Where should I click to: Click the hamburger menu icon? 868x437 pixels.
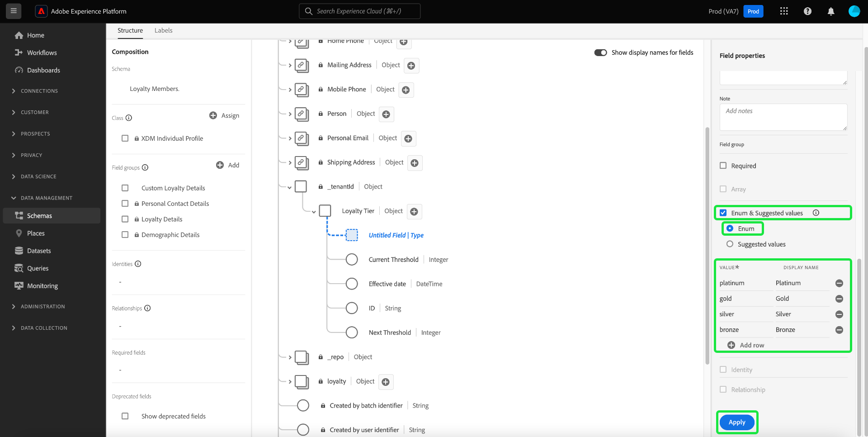click(x=14, y=11)
